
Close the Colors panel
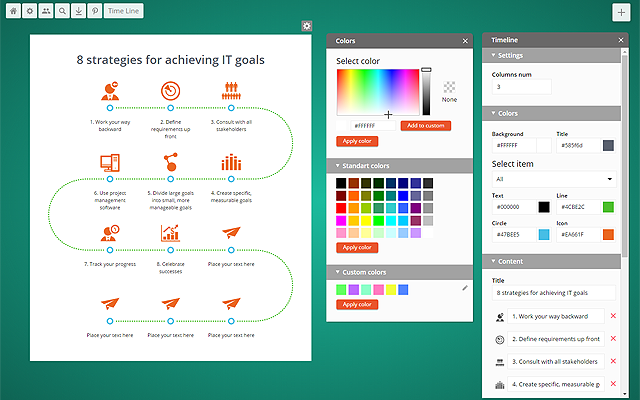pos(465,41)
